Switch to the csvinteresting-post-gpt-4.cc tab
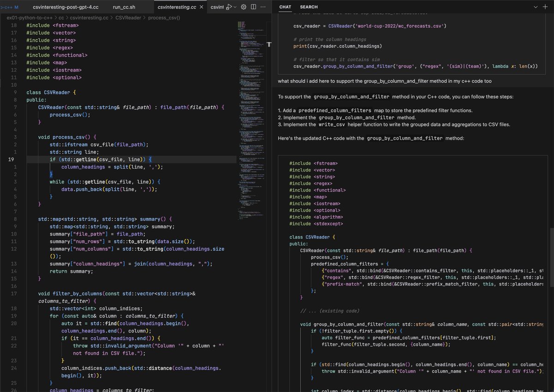This screenshot has height=392, width=554. pos(66,7)
